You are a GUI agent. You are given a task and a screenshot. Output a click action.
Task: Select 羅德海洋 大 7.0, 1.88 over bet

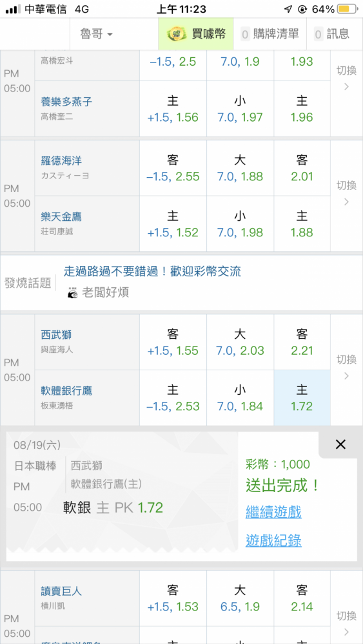click(240, 168)
